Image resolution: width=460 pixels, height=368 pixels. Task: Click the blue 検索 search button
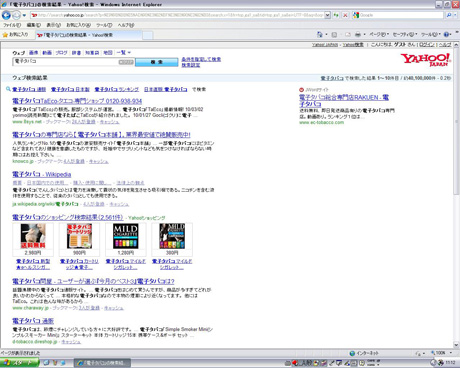(156, 62)
